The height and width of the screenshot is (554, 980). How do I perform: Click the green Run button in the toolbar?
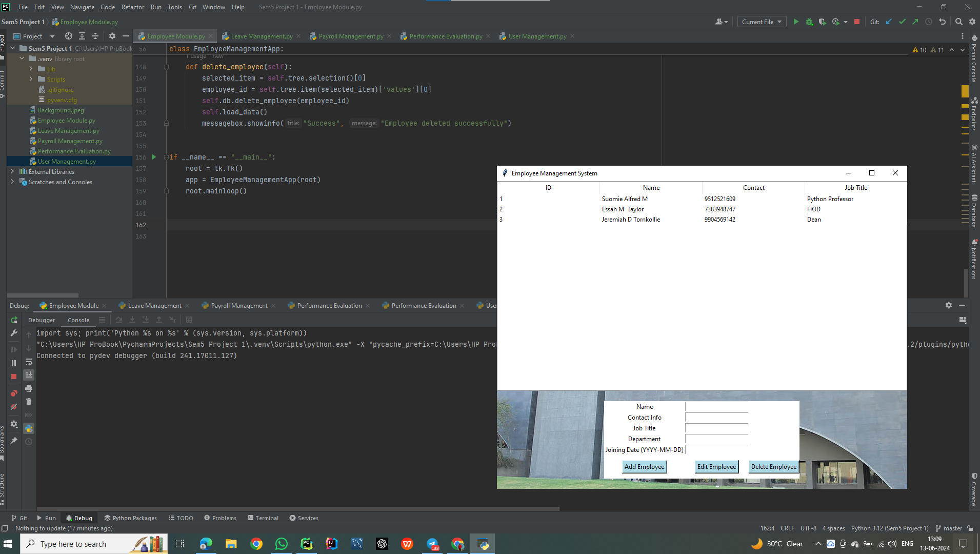(x=796, y=22)
